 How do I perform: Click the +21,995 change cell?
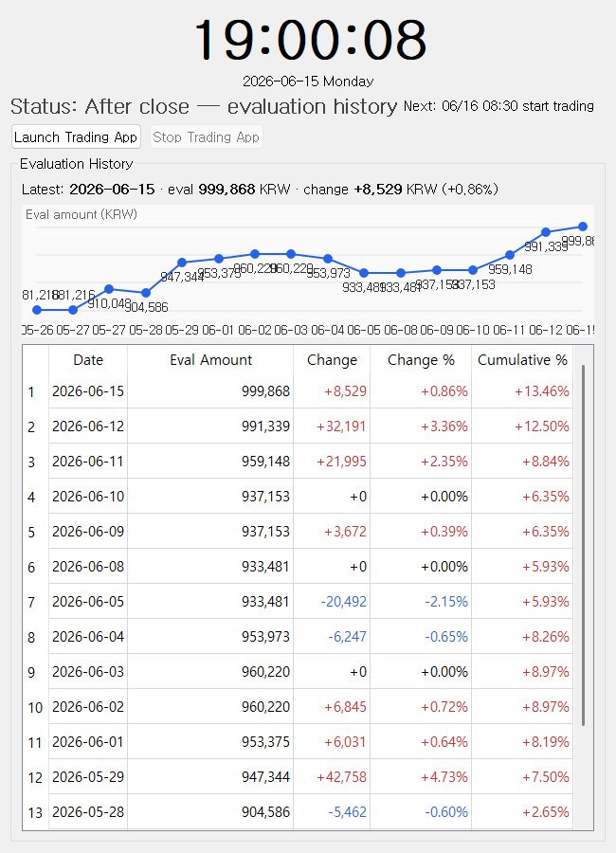(332, 462)
